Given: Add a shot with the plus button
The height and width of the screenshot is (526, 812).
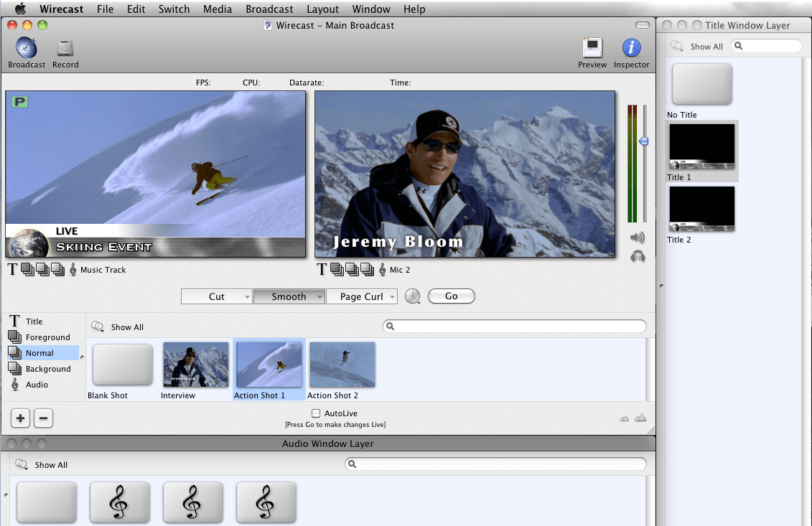Looking at the screenshot, I should [x=20, y=418].
